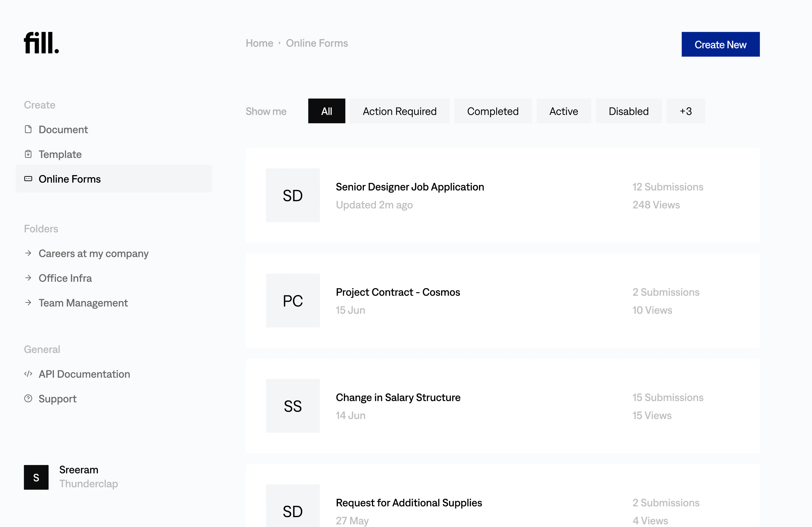Expand the Office Infra folder arrow
The image size is (812, 527).
[x=28, y=278]
